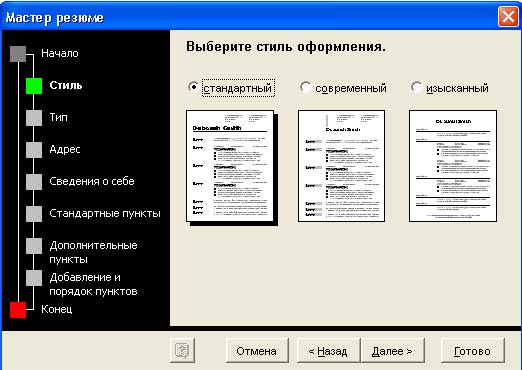
Task: Pick the изысканный style radio button
Action: [417, 88]
